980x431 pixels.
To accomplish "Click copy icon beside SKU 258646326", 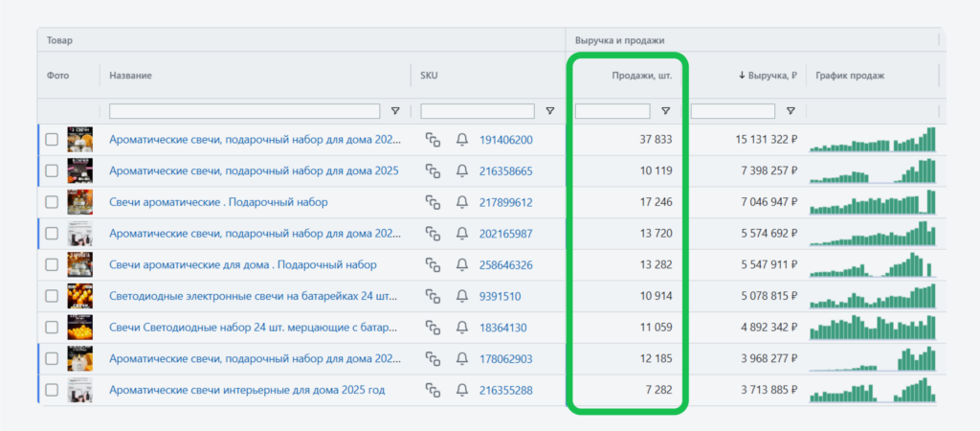I will [433, 265].
